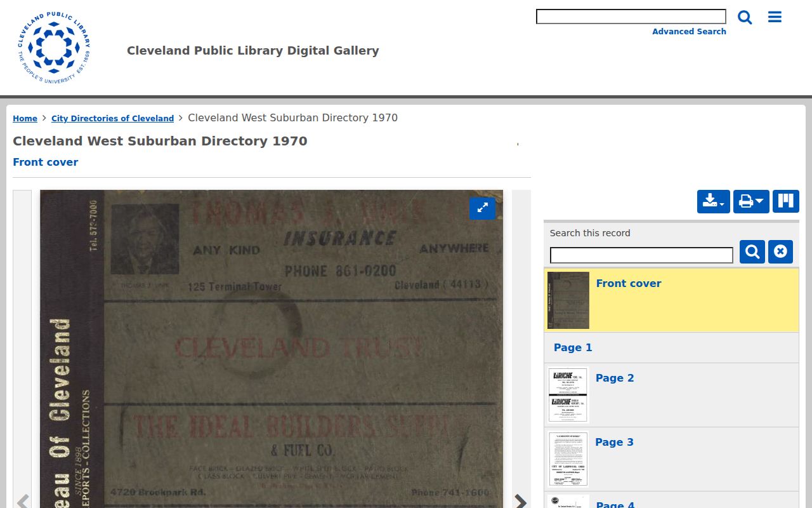Select Page 4 in page list

point(671,500)
